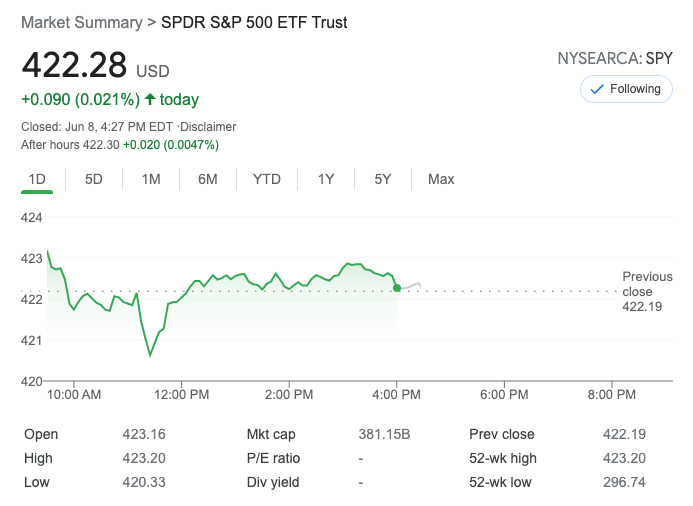Click the Following button
This screenshot has width=693, height=506.
(626, 89)
